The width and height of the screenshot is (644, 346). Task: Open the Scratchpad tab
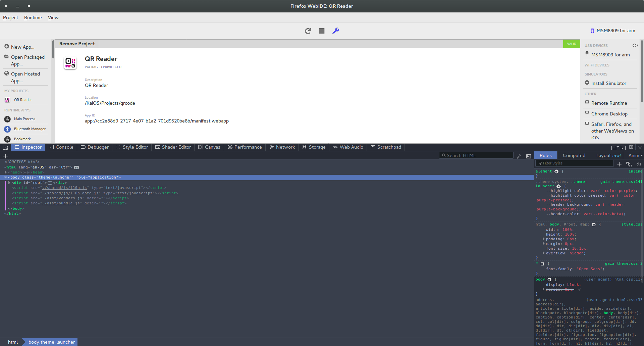(386, 147)
